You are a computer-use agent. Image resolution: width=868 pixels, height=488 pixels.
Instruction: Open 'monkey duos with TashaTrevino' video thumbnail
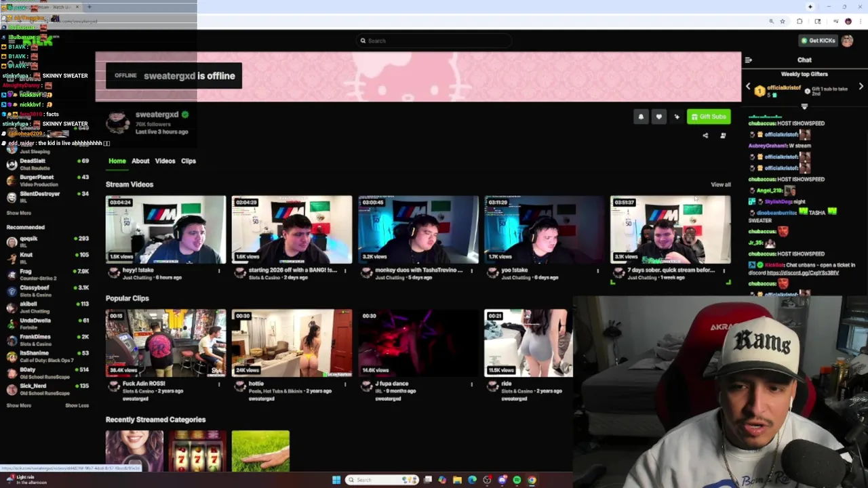(418, 230)
